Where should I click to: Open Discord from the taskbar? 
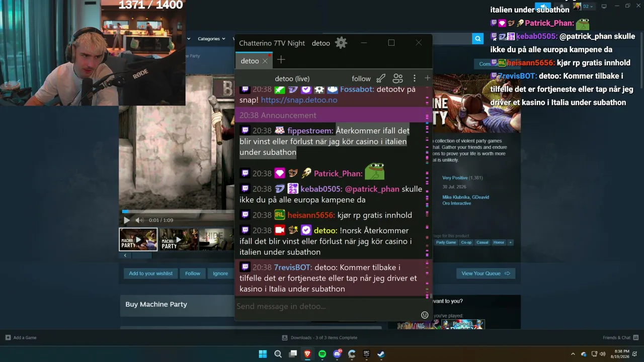337,354
